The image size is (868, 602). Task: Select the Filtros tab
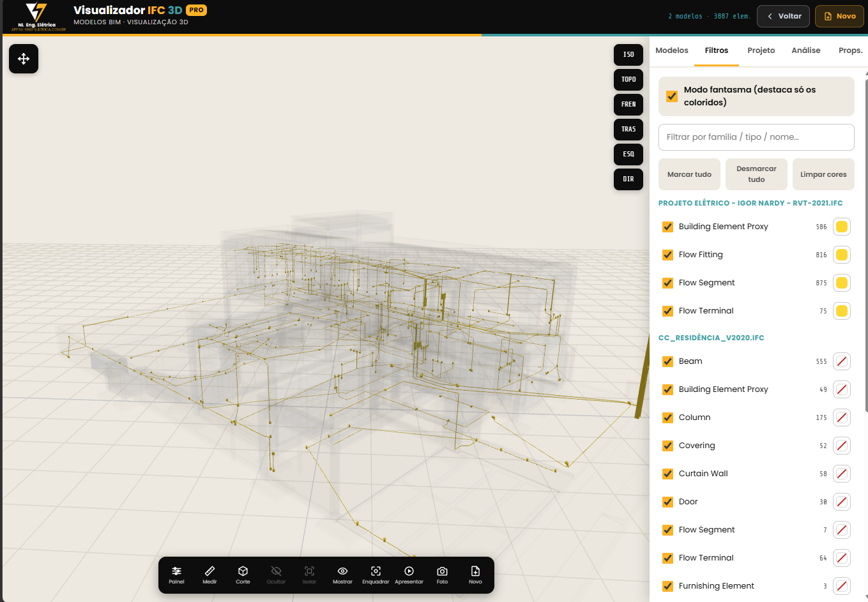pyautogui.click(x=717, y=50)
